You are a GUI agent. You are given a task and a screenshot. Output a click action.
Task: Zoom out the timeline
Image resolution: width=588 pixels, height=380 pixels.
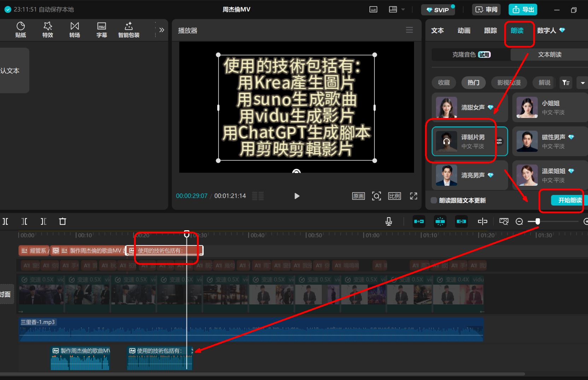[x=519, y=221]
